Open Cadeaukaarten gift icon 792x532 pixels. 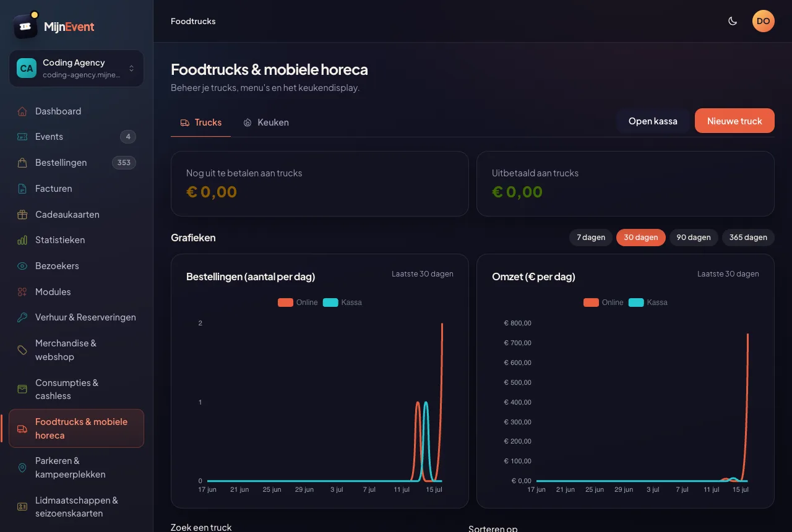click(x=22, y=215)
